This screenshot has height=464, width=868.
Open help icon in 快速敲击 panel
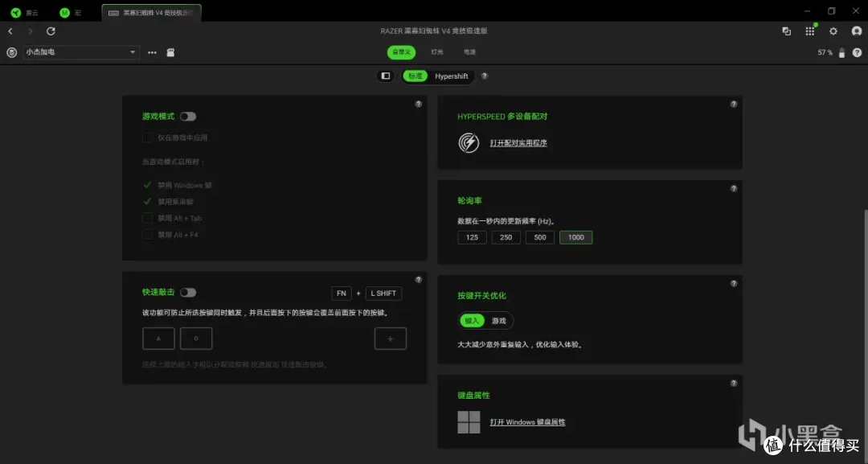(x=419, y=280)
